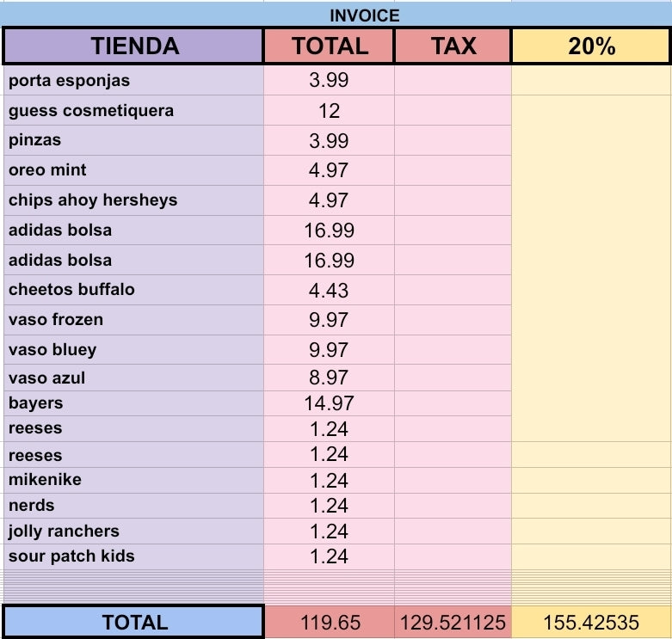Click the 20% header cell
The image size is (672, 639).
pos(591,46)
